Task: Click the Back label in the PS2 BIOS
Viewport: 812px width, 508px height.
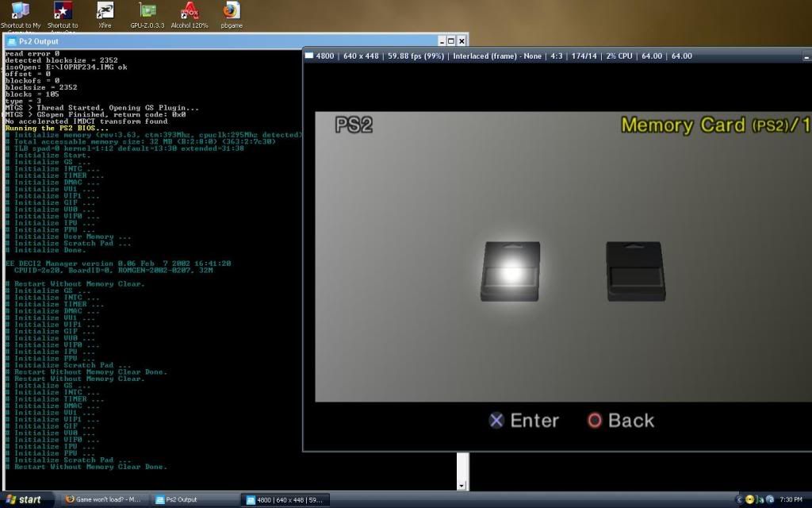Action: [x=631, y=421]
